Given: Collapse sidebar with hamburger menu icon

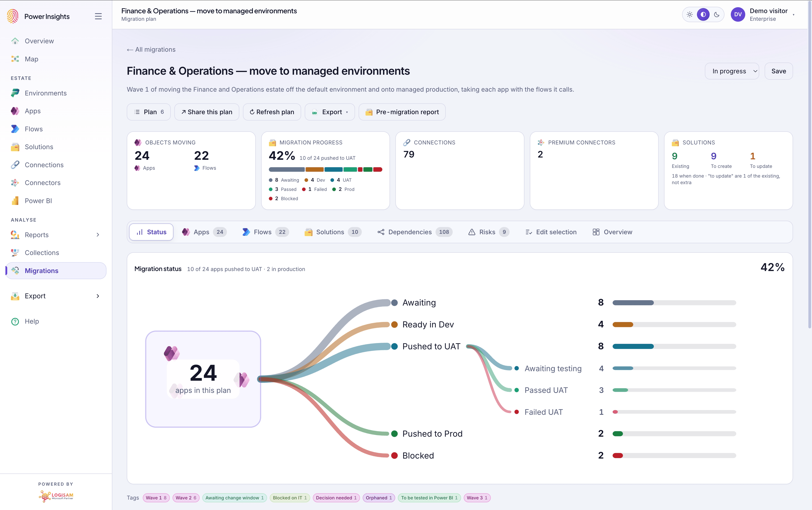Looking at the screenshot, I should tap(98, 16).
